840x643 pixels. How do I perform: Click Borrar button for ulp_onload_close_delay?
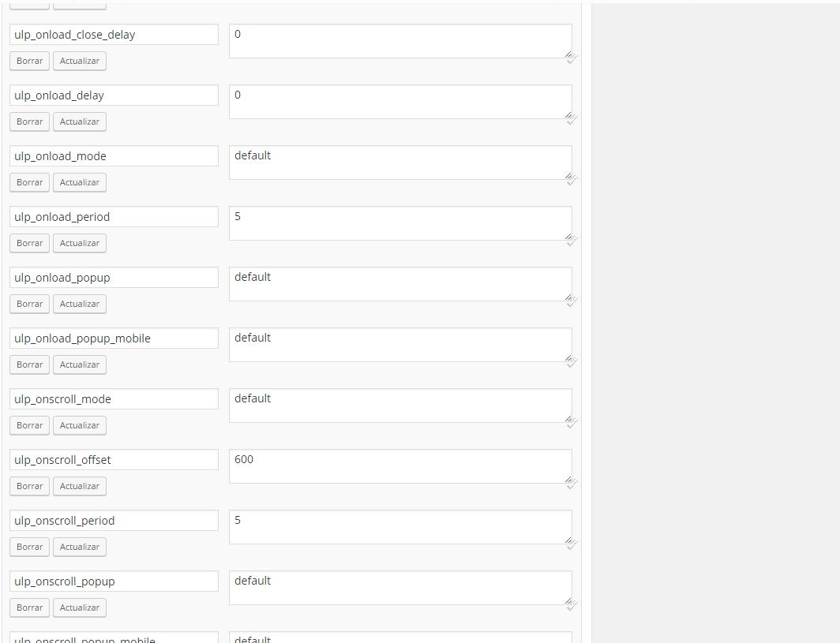29,61
